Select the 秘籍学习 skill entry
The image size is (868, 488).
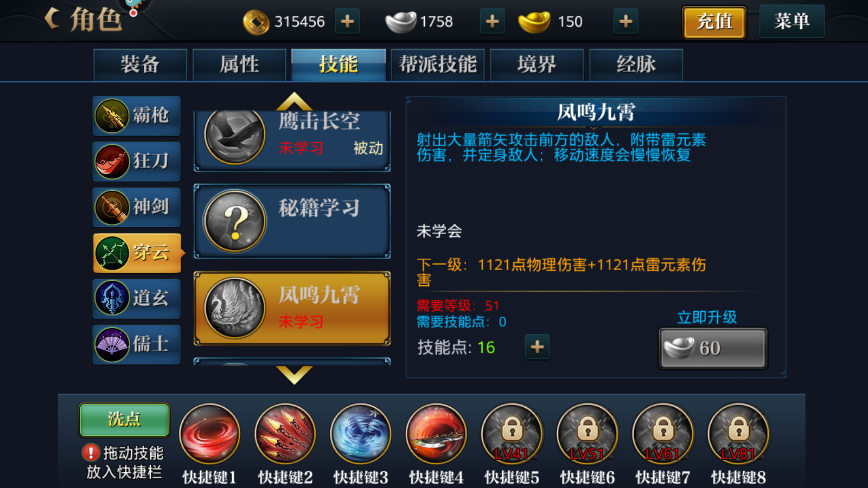292,221
